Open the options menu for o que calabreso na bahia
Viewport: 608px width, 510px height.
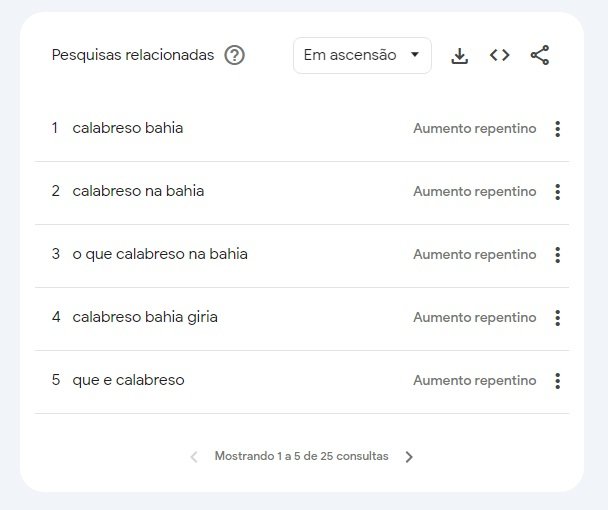pyautogui.click(x=558, y=255)
